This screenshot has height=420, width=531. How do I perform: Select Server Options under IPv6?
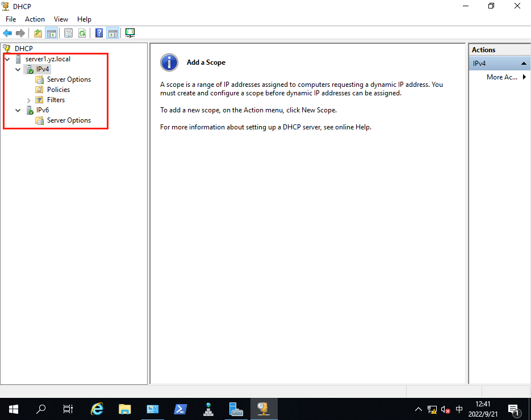click(69, 120)
